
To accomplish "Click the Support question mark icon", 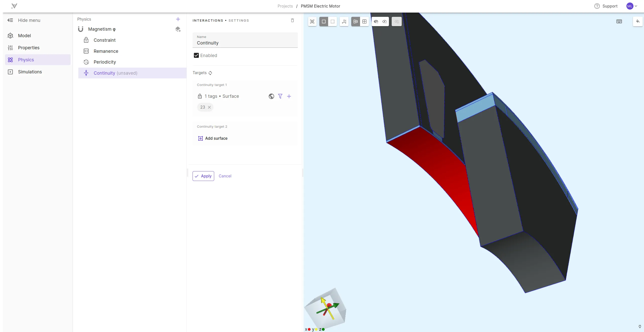I will click(597, 6).
